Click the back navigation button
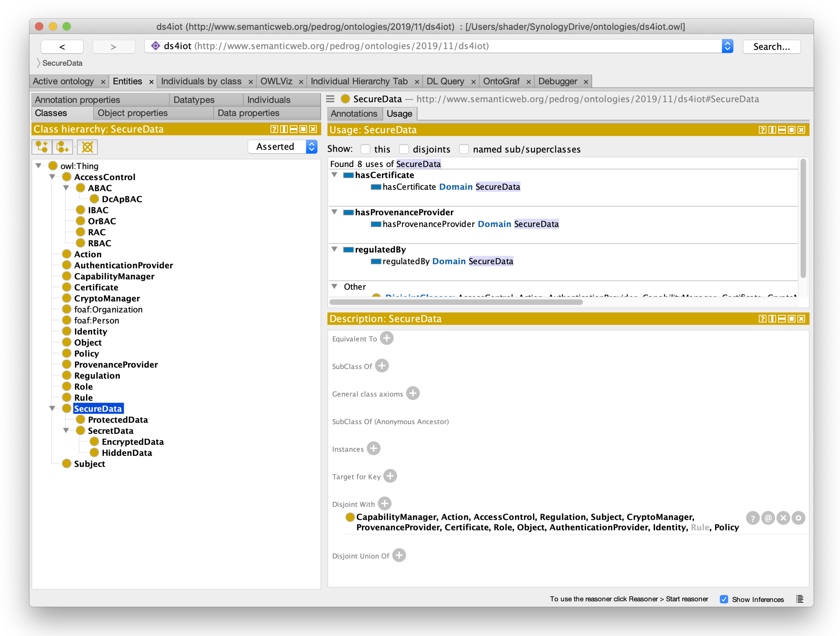The image size is (840, 636). [x=62, y=46]
